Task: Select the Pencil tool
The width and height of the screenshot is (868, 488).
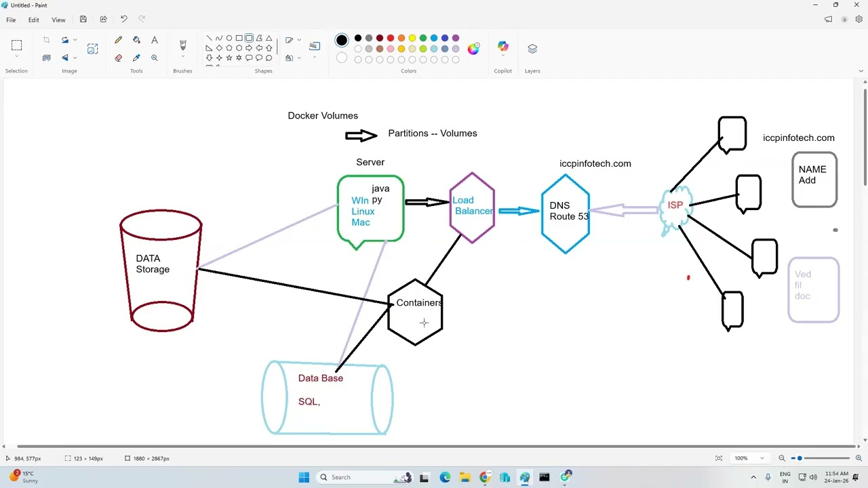Action: coord(119,41)
